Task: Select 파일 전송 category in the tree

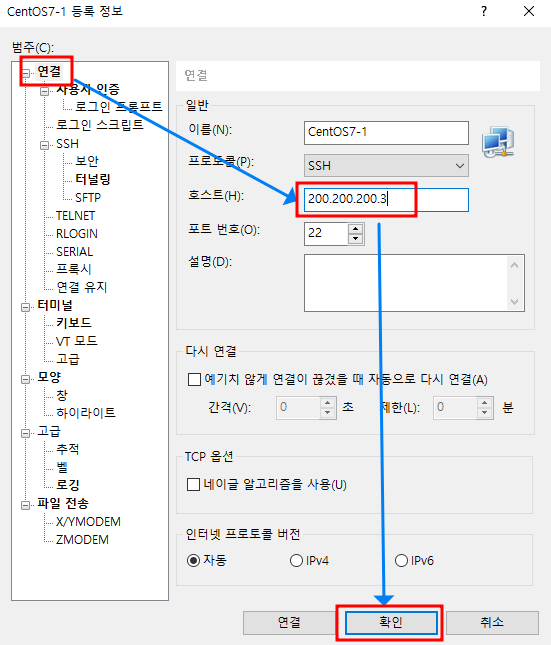Action: 63,503
